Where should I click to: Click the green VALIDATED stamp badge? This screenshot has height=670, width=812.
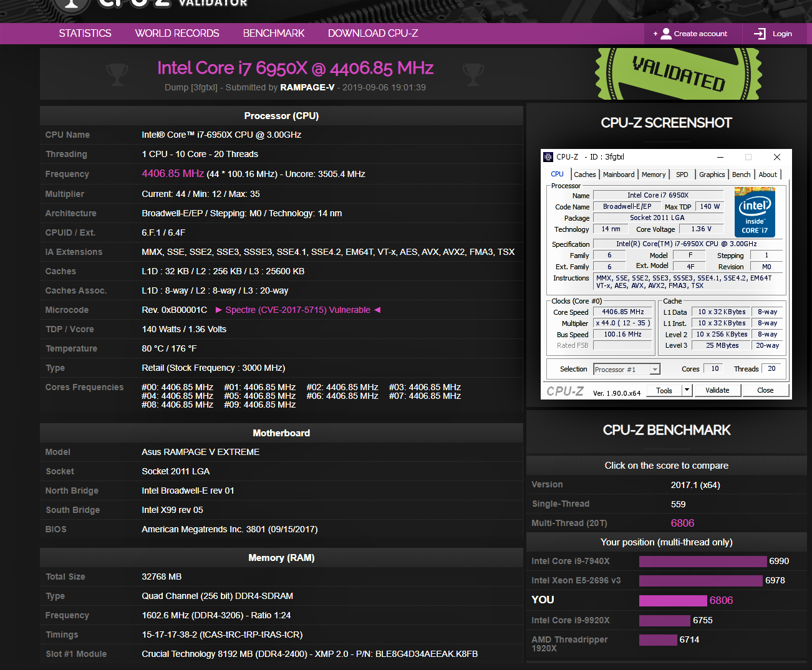point(679,74)
